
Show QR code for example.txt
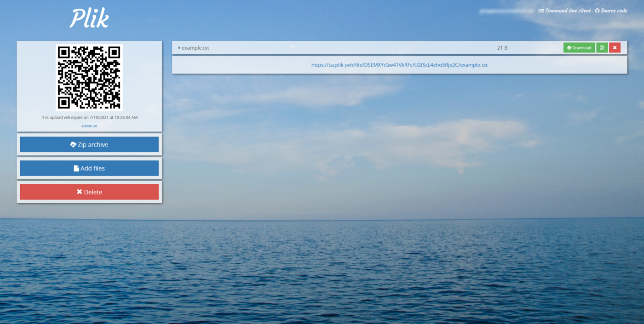click(602, 48)
